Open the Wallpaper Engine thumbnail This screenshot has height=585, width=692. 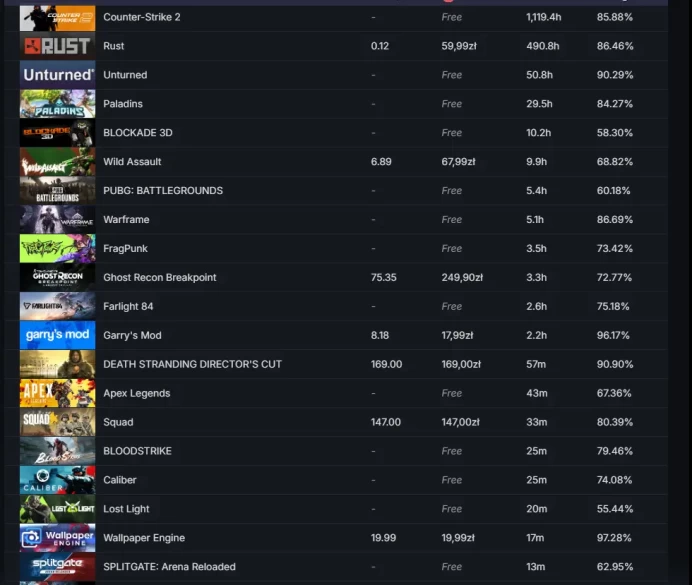(x=57, y=538)
